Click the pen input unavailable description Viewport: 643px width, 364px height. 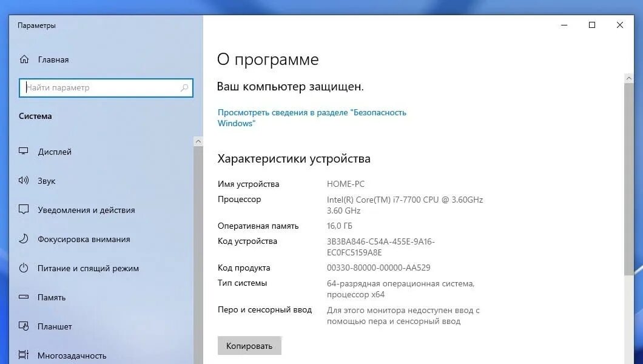[x=403, y=315]
